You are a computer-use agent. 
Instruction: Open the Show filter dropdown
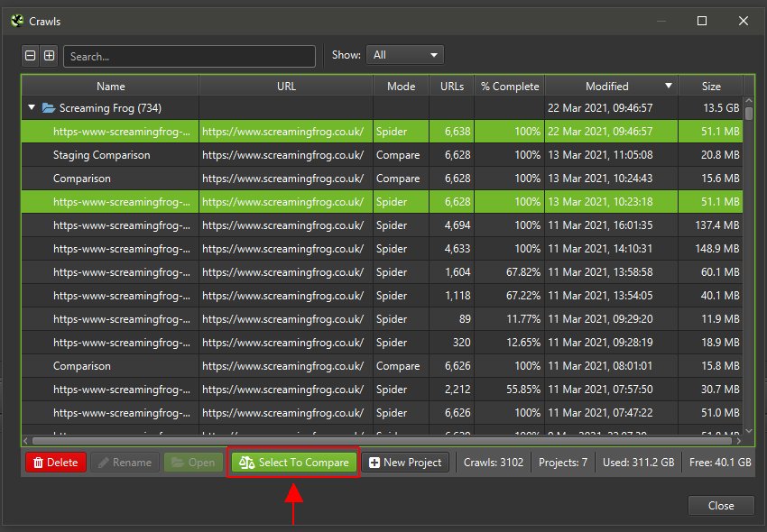tap(404, 54)
